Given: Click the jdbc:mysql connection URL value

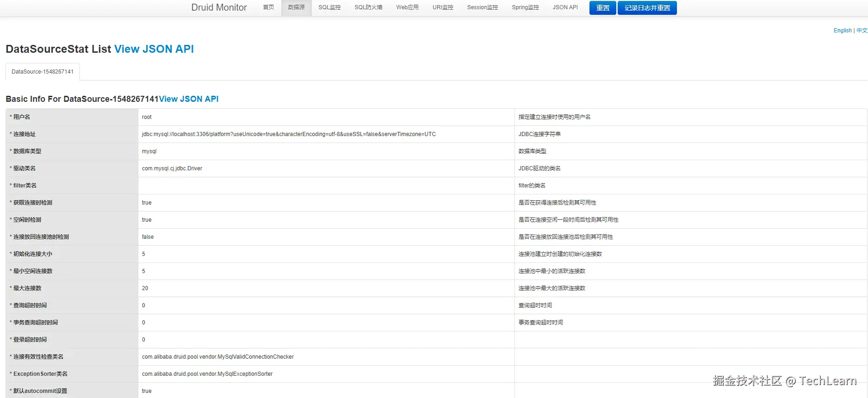Looking at the screenshot, I should point(289,134).
